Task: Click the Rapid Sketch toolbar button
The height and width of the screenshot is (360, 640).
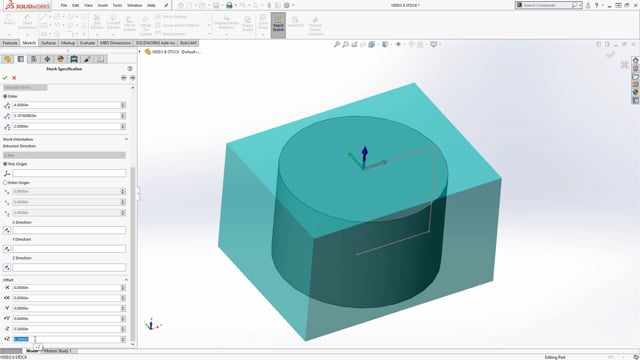Action: tap(278, 24)
